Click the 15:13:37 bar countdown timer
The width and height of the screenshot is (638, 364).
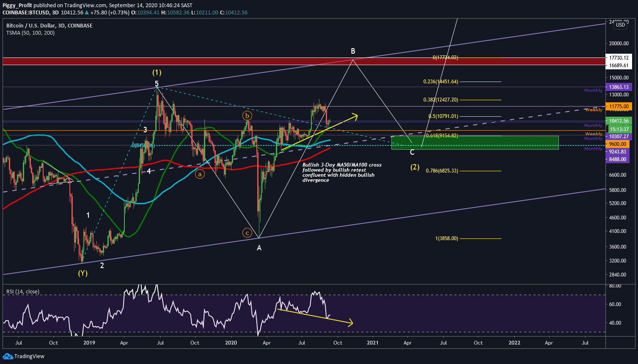[x=619, y=129]
